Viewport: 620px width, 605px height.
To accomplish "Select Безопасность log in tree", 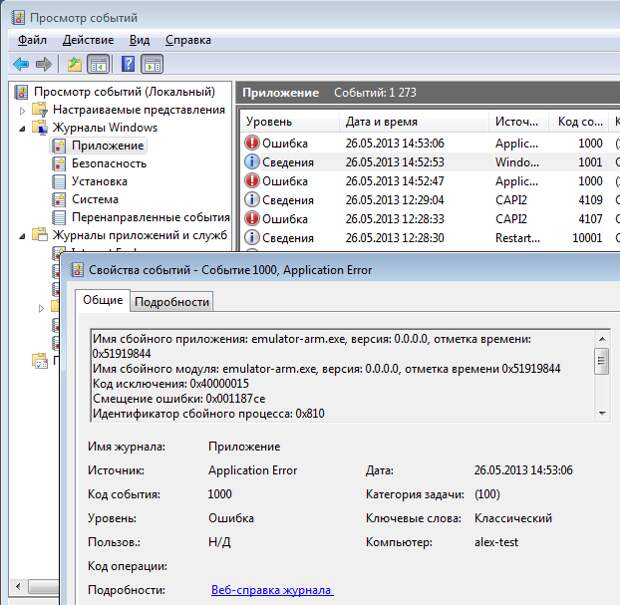I will [x=109, y=163].
